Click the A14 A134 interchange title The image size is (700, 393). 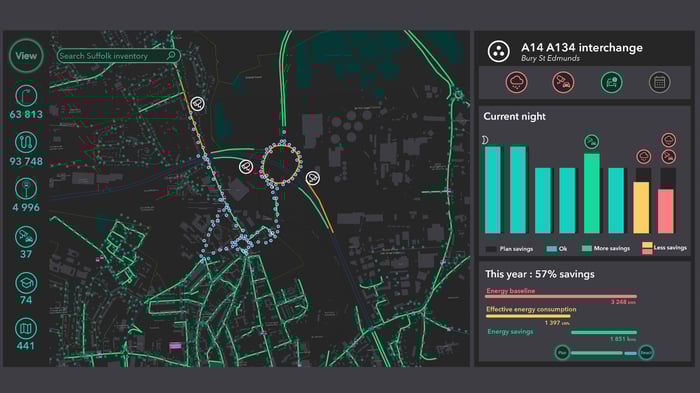click(582, 47)
